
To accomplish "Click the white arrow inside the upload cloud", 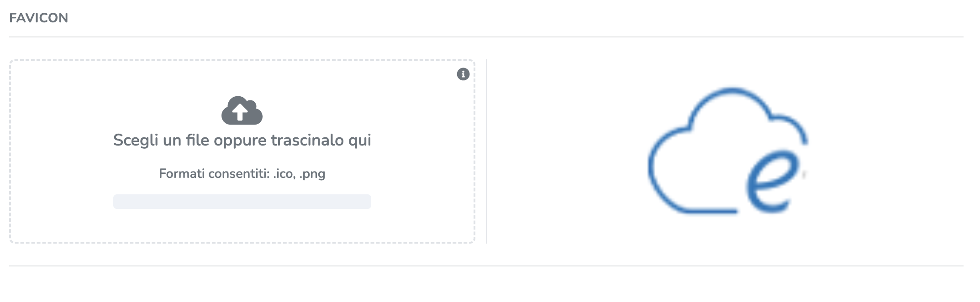I will coord(240,111).
